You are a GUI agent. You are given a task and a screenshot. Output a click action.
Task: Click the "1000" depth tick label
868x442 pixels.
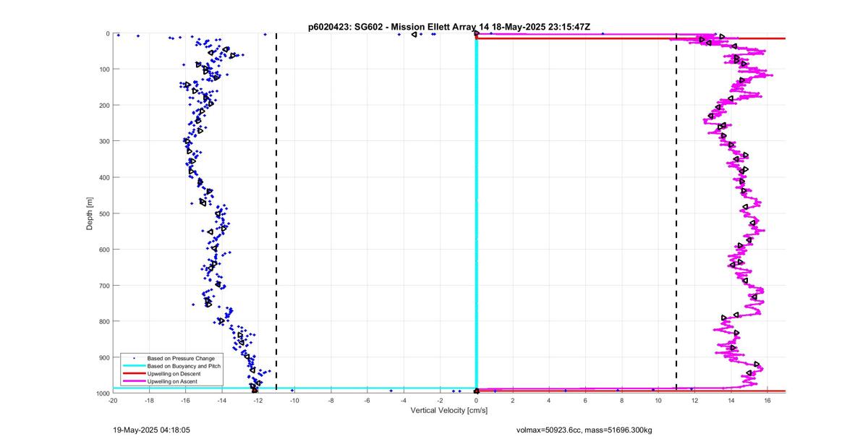(102, 393)
